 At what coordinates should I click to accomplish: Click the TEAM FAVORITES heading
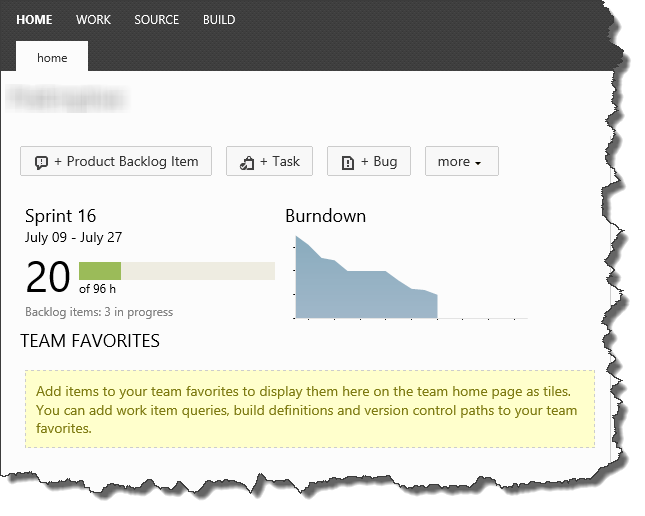[x=90, y=342]
